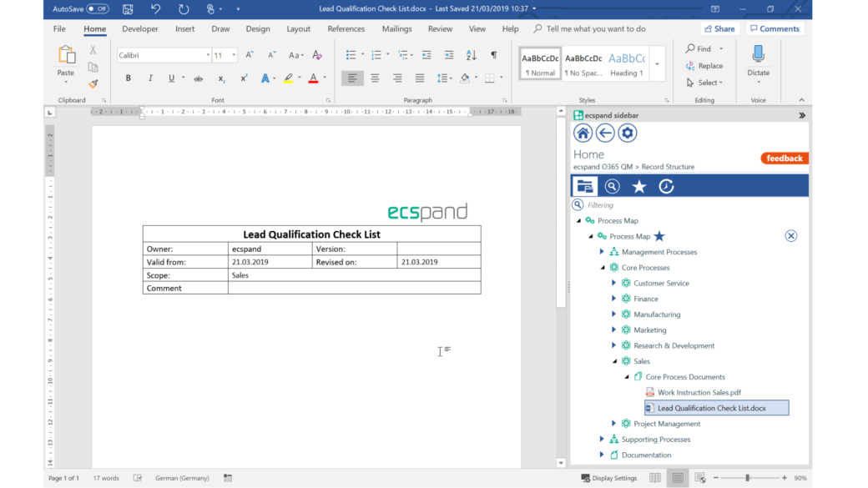Image resolution: width=868 pixels, height=488 pixels.
Task: Toggle Subscript formatting
Action: tap(221, 78)
